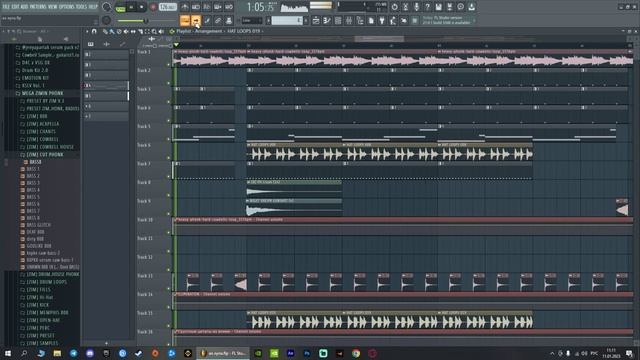The width and height of the screenshot is (640, 360).
Task: Click the stamp toolbar icon
Action: [x=229, y=20]
